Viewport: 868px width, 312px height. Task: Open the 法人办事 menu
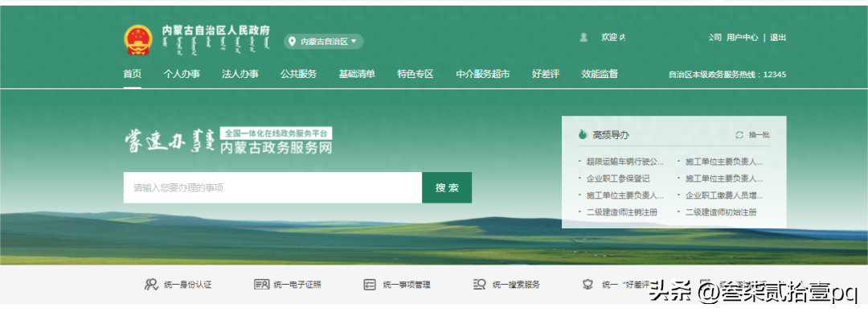point(240,74)
